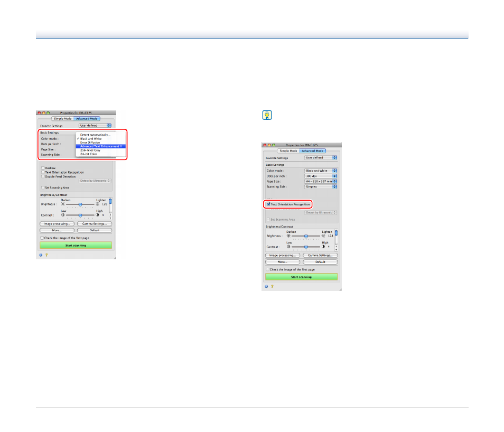This screenshot has height=432, width=504.
Task: Click Contrast slider thumb in open-menu dialog
Action: pos(80,215)
